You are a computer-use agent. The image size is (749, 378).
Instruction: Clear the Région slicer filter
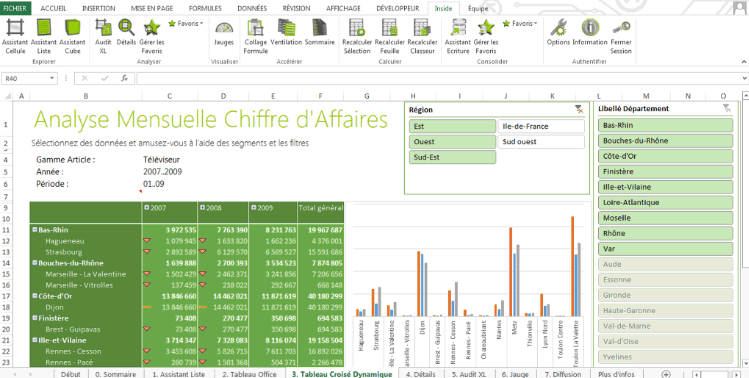(579, 109)
